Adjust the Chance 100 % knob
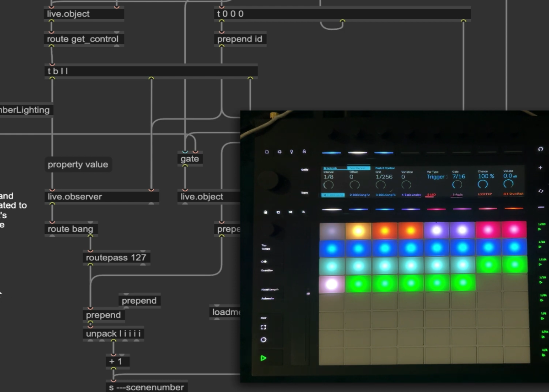Screen dimensions: 549x392 pyautogui.click(x=483, y=184)
